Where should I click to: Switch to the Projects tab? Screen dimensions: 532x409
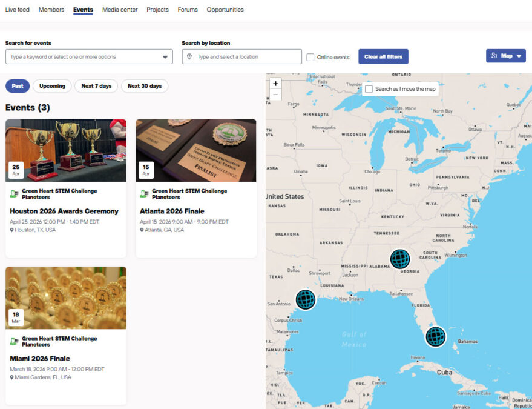[157, 10]
